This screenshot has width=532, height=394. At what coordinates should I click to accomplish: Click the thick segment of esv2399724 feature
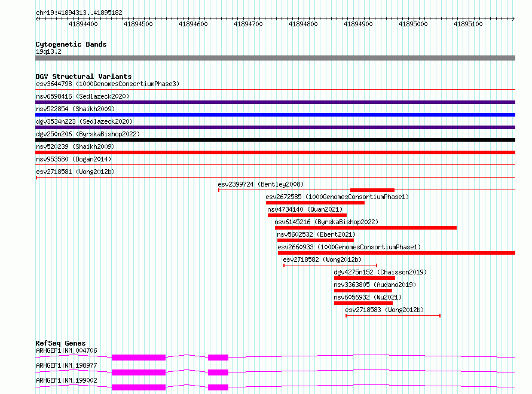pyautogui.click(x=372, y=190)
